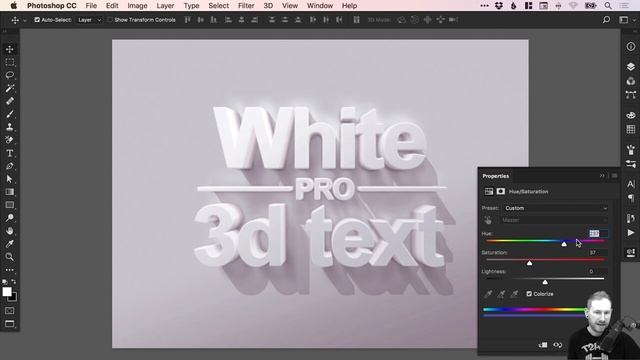Select the Brush tool
This screenshot has width=640, height=360.
[x=9, y=114]
